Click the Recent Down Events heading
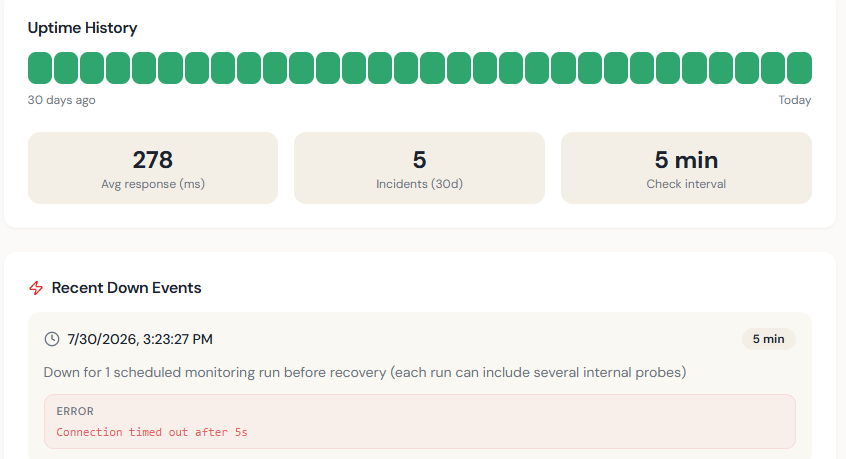846x459 pixels. [126, 288]
